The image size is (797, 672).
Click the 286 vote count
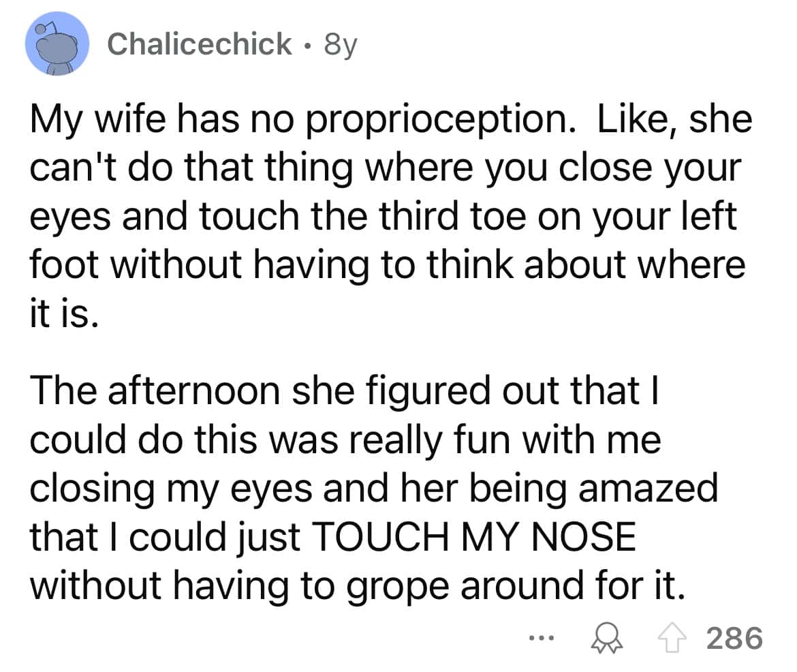point(734,638)
